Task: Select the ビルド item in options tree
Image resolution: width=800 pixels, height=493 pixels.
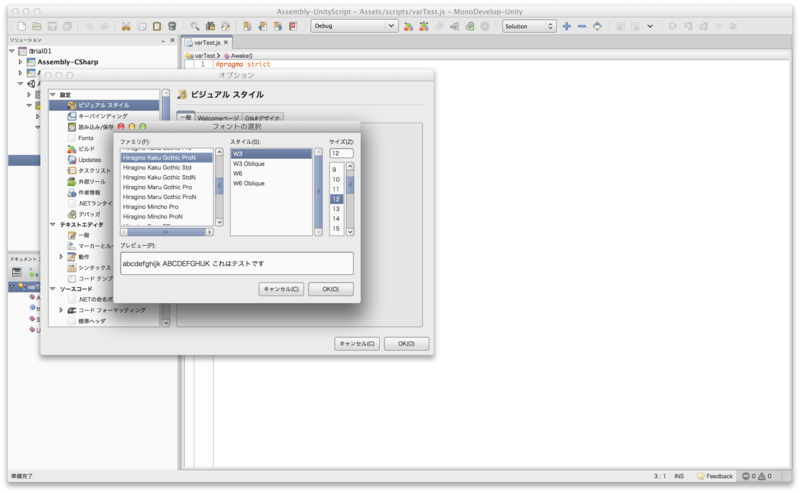Action: click(x=86, y=149)
